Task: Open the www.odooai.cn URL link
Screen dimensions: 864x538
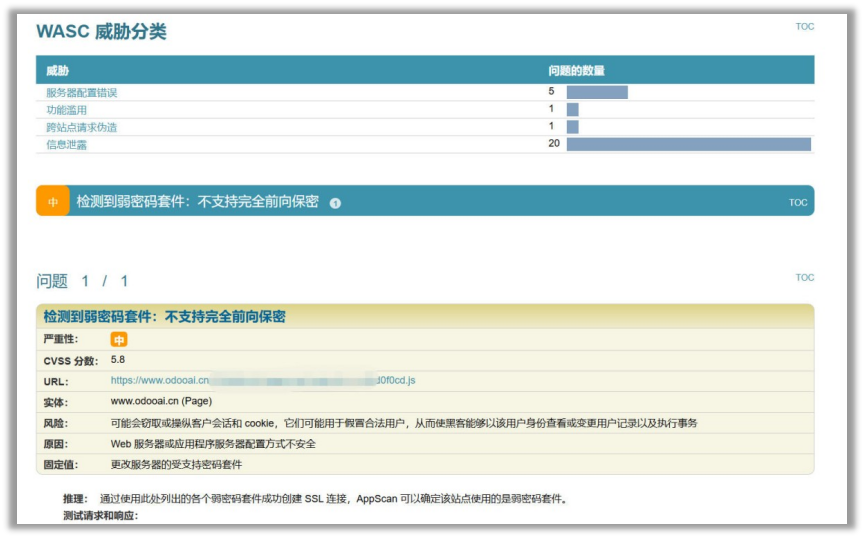Action: point(262,380)
